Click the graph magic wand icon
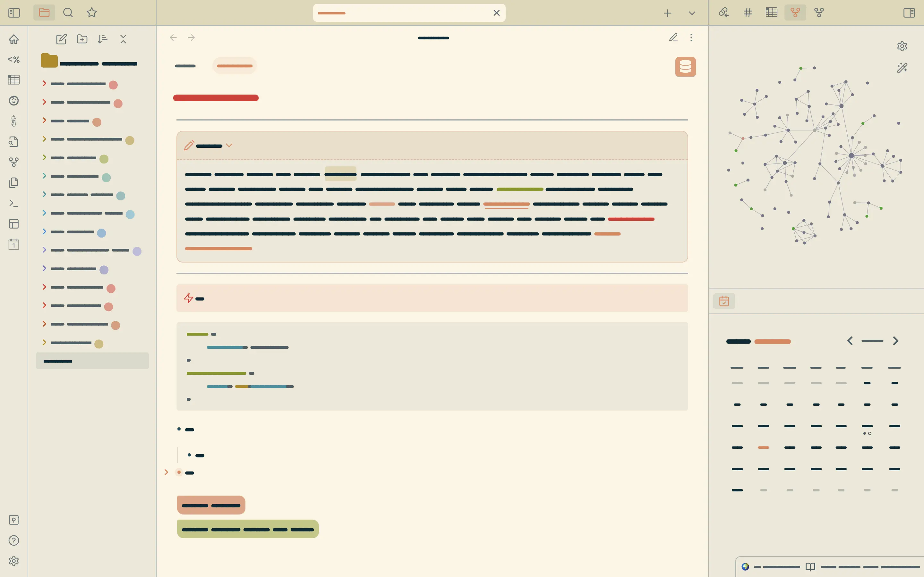This screenshot has width=924, height=577. 902,68
